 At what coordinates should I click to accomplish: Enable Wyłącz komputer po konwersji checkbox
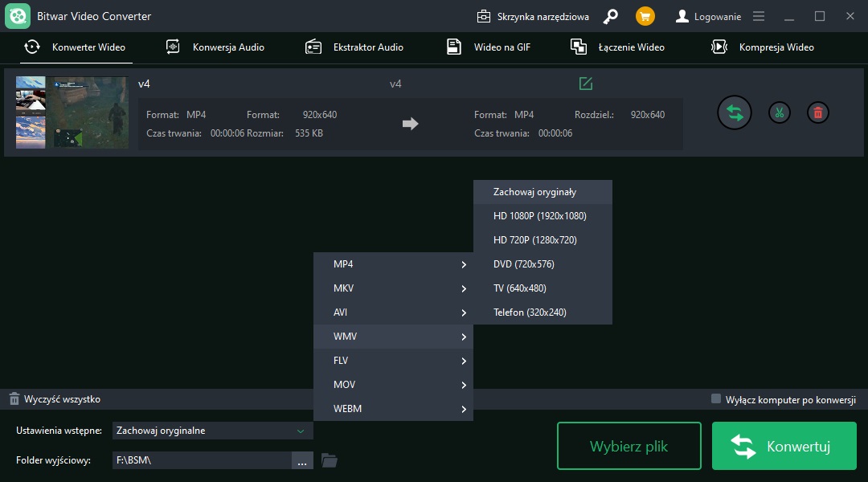(x=716, y=398)
